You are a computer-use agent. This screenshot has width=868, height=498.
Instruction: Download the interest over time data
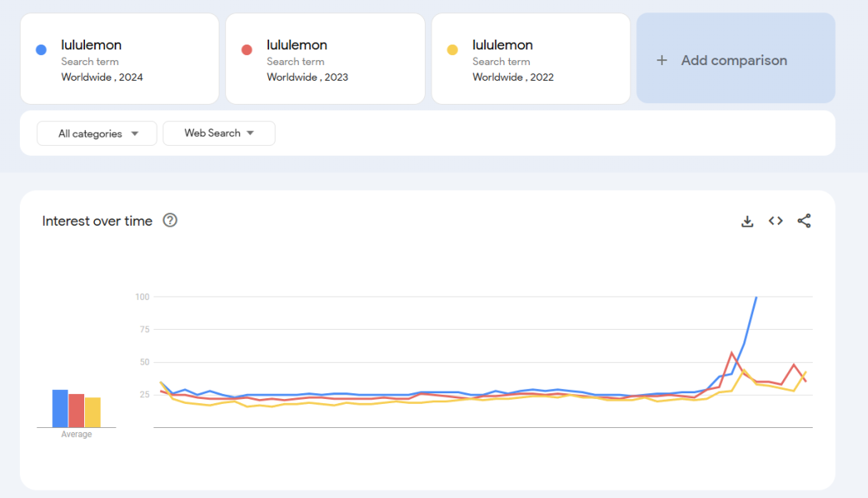click(748, 221)
